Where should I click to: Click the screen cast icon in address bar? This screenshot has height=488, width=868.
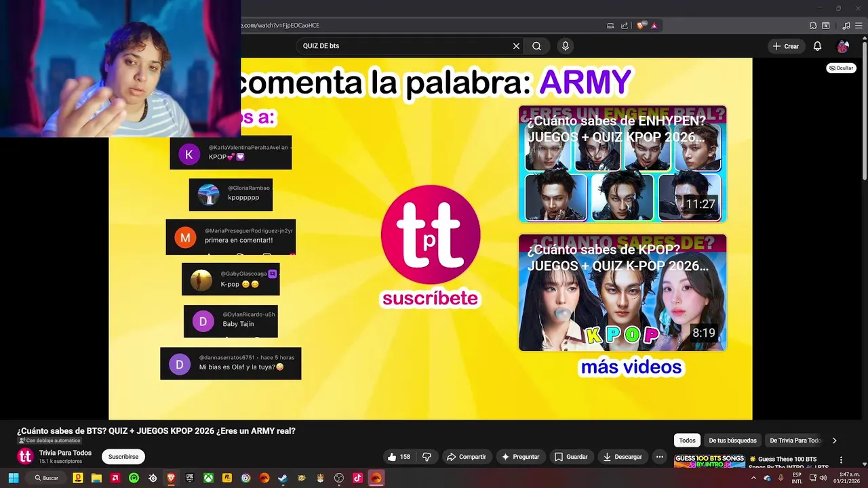coord(611,26)
